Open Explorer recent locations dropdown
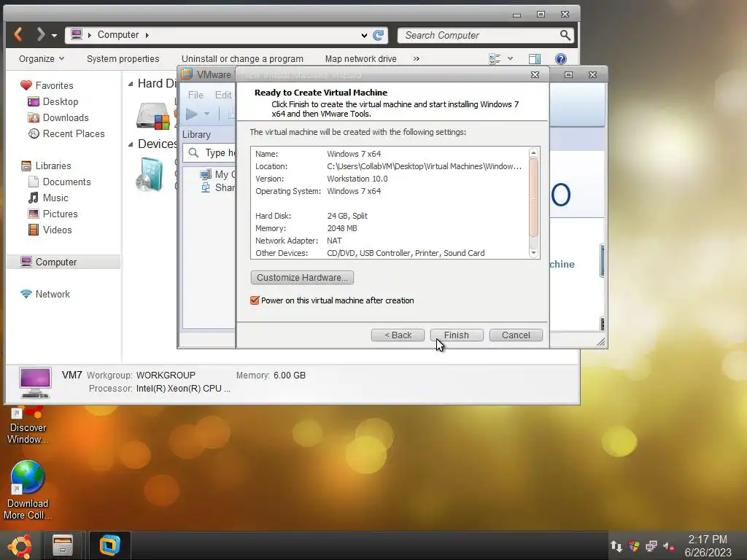Image resolution: width=747 pixels, height=560 pixels. tap(54, 36)
